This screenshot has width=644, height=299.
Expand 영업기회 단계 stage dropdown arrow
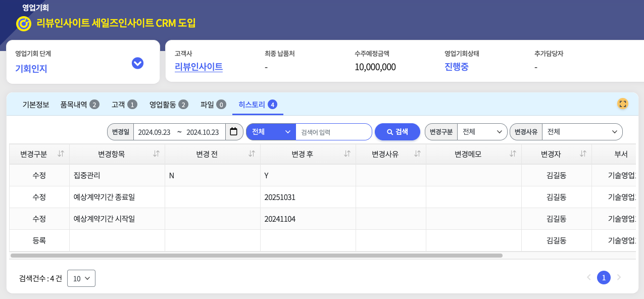[137, 63]
